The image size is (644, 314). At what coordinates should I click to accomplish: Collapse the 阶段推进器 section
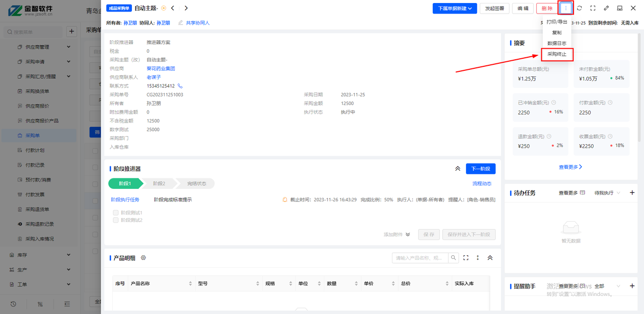click(457, 169)
